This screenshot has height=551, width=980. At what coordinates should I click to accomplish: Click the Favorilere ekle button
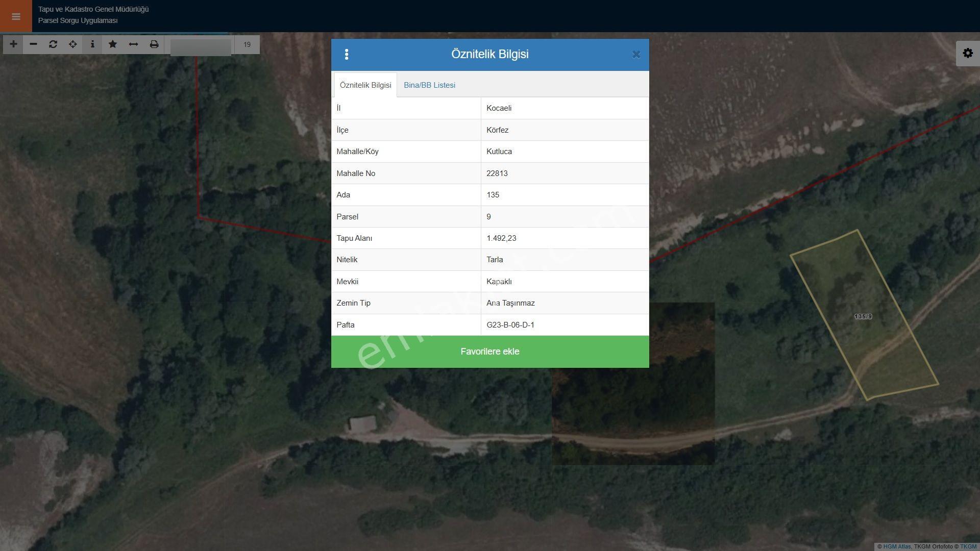[490, 352]
